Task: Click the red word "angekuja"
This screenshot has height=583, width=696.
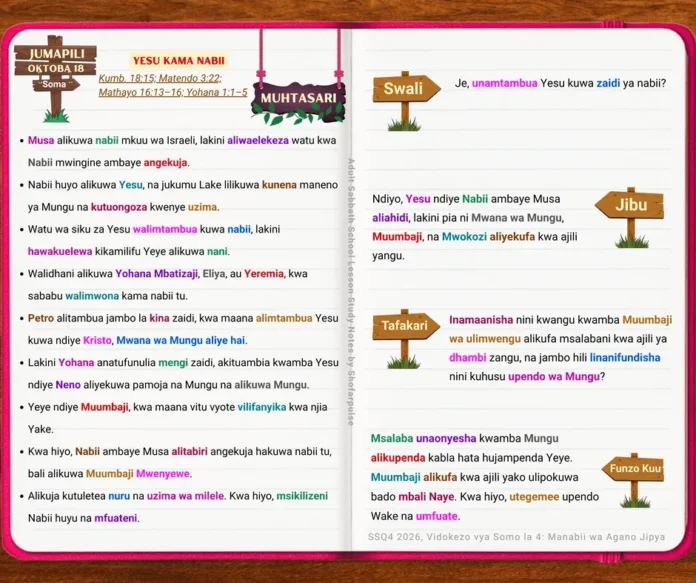Action: point(166,163)
